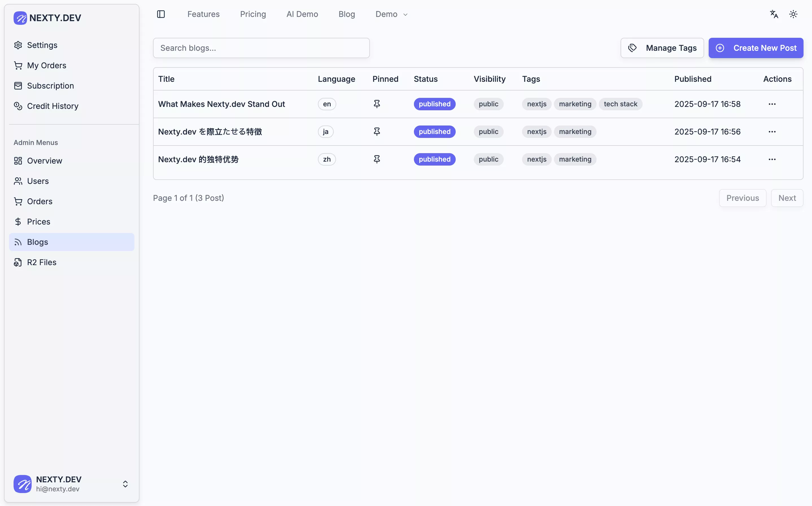The height and width of the screenshot is (506, 812).
Task: Open the Pricing nav item
Action: (253, 14)
